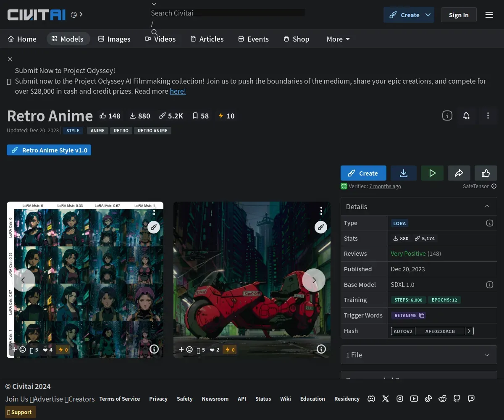The height and width of the screenshot is (420, 504).
Task: Go to the Home tab
Action: click(22, 39)
